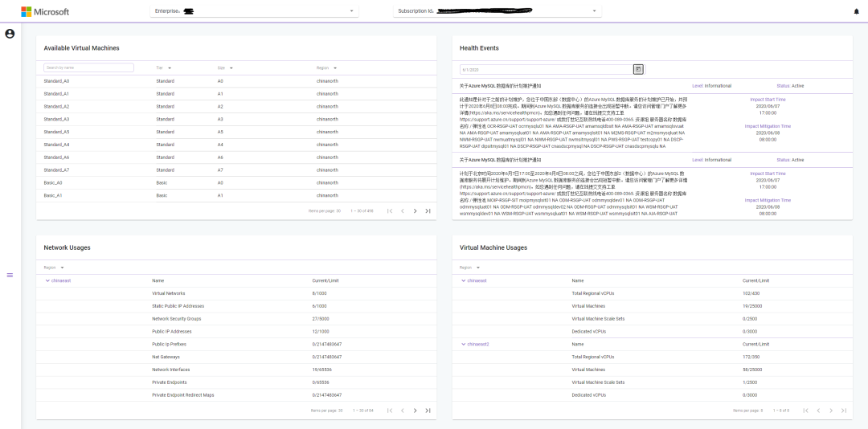Viewport: 868px width, 429px height.
Task: Click the Search by name field
Action: 88,67
